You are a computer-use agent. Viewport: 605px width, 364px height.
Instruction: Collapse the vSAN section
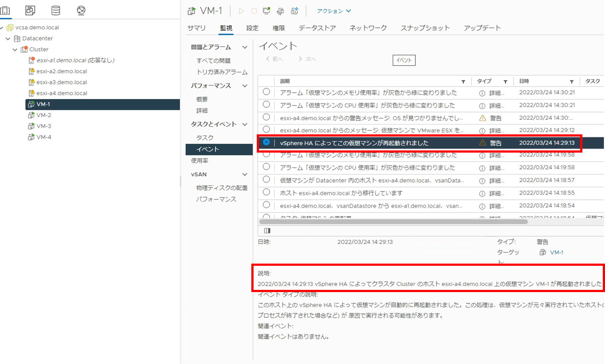245,175
